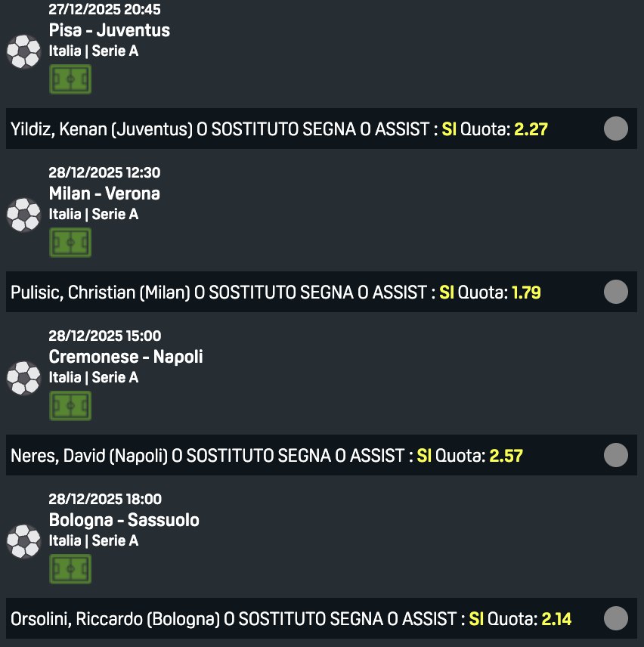Click the soccer ball icon for Cremonese - Napoli
The height and width of the screenshot is (647, 644).
[23, 377]
